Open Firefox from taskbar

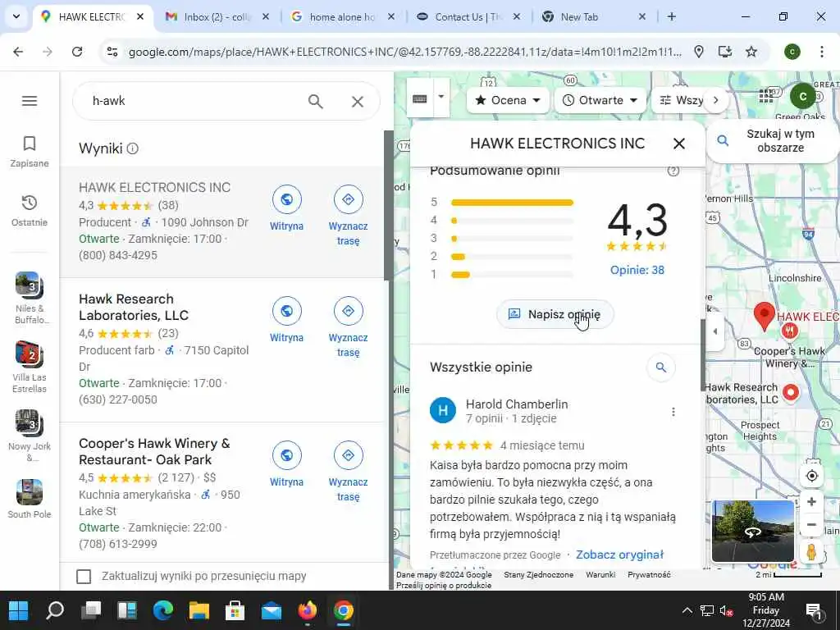point(308,610)
